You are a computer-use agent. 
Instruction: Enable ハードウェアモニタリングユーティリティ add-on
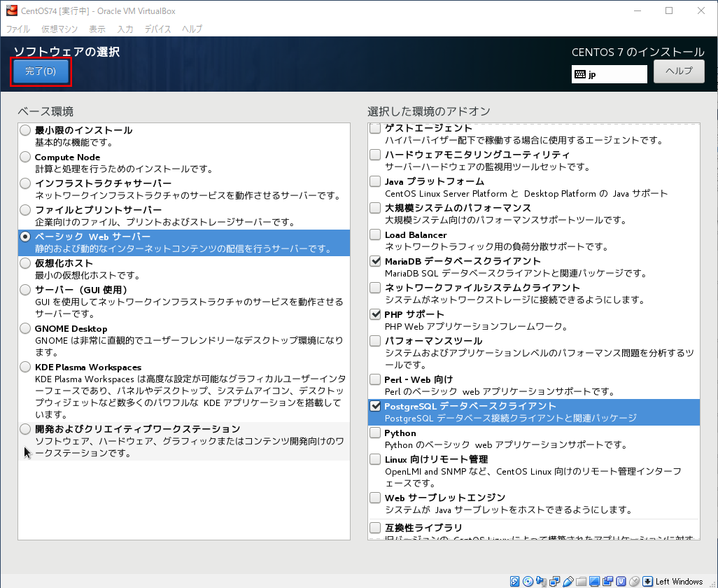click(375, 155)
